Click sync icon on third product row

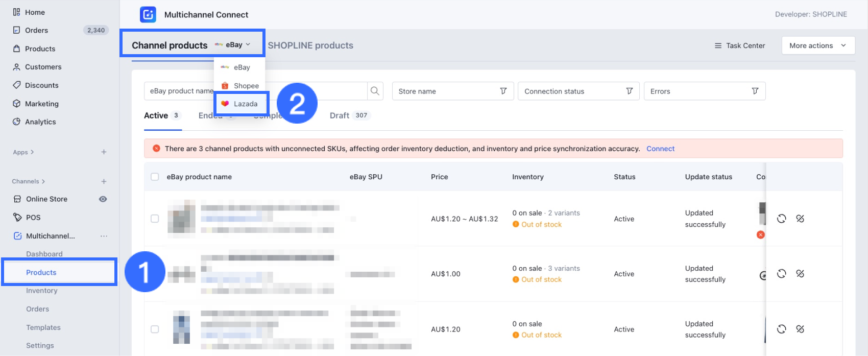click(x=781, y=329)
